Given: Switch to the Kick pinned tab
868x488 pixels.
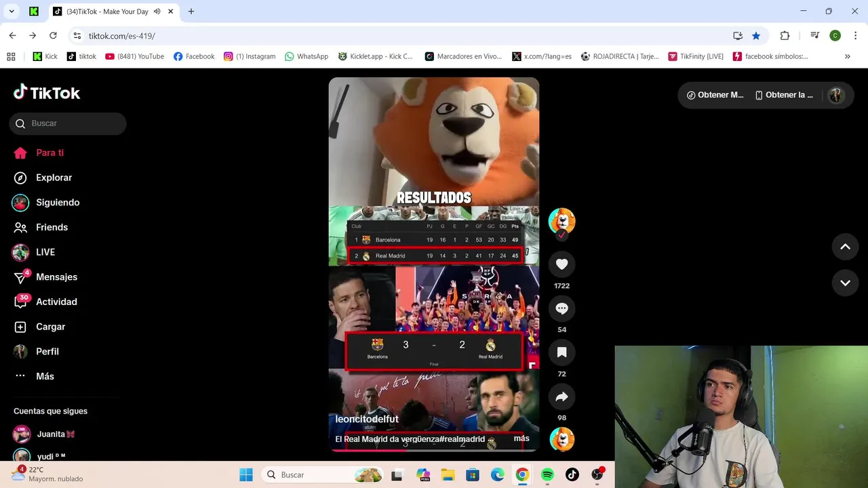Looking at the screenshot, I should point(33,12).
